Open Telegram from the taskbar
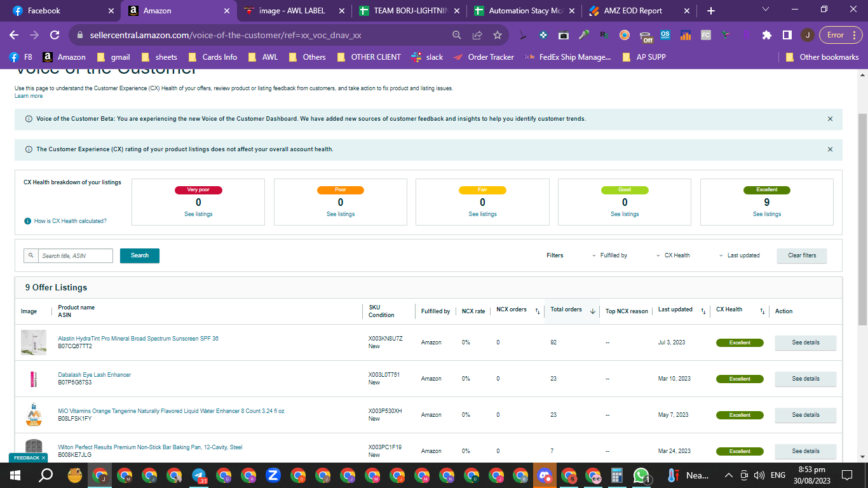This screenshot has width=868, height=488. point(199,475)
